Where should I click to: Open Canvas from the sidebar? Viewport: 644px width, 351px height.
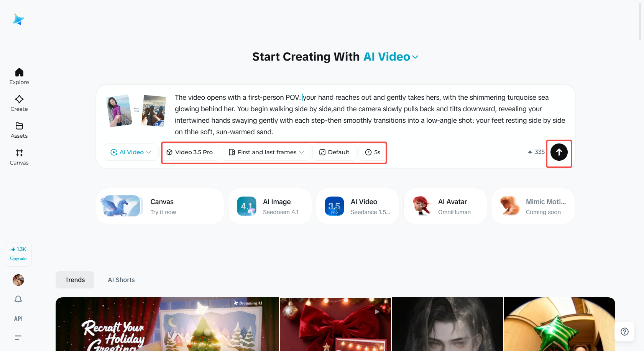click(19, 157)
